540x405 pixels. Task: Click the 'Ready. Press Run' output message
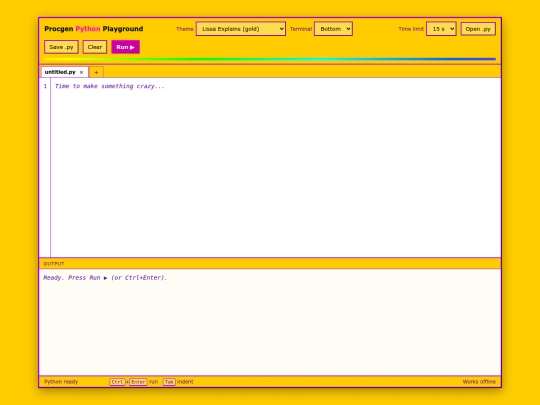[x=105, y=278]
